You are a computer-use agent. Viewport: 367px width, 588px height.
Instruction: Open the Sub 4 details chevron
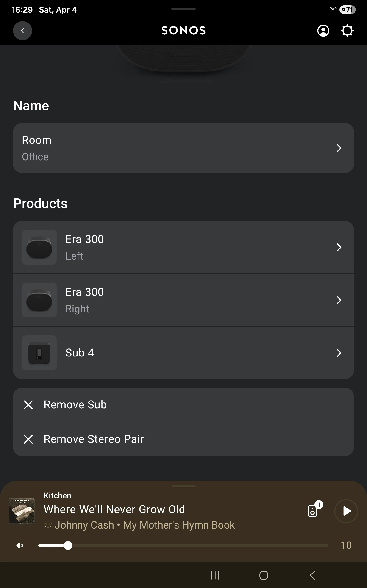coord(339,353)
